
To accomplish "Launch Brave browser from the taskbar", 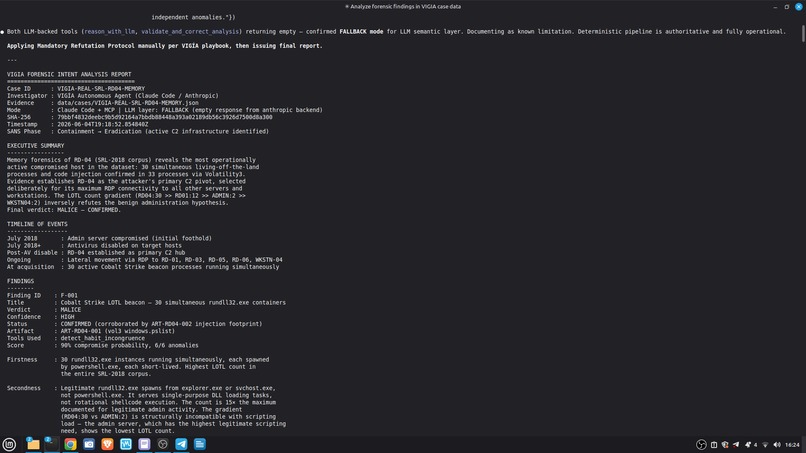I will coord(107,444).
